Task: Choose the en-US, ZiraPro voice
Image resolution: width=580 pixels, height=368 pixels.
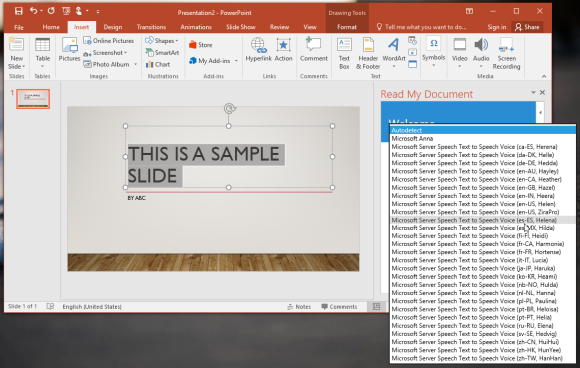Action: tap(483, 212)
